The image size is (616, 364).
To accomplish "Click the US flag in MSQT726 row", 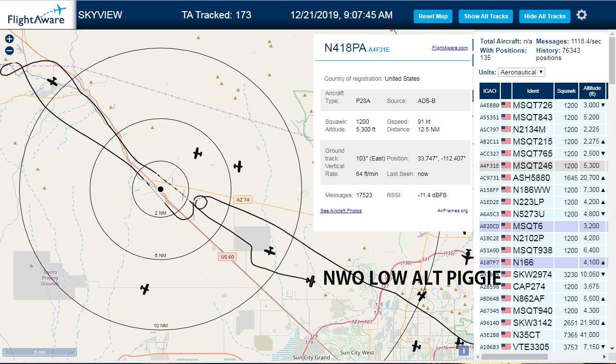I will [x=506, y=105].
